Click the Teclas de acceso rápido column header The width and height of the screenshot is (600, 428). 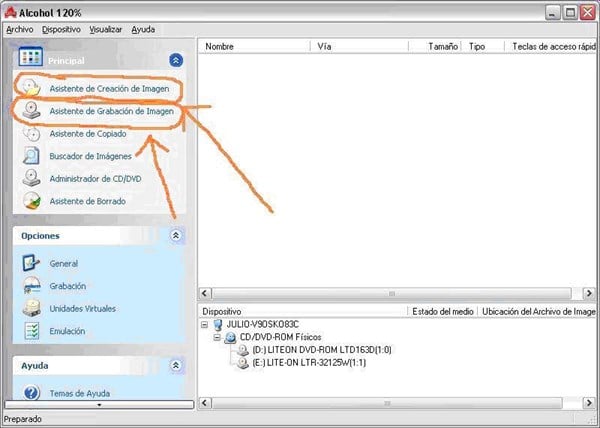pos(550,46)
